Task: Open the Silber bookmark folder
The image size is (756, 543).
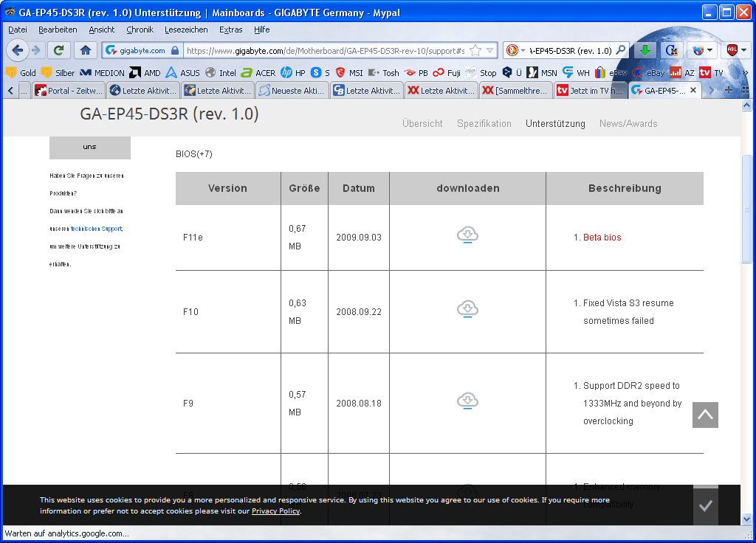Action: (x=58, y=73)
